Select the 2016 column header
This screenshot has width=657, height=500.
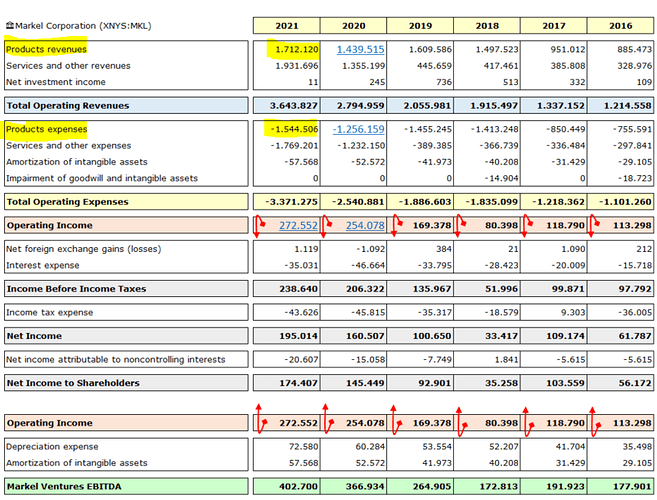click(621, 26)
